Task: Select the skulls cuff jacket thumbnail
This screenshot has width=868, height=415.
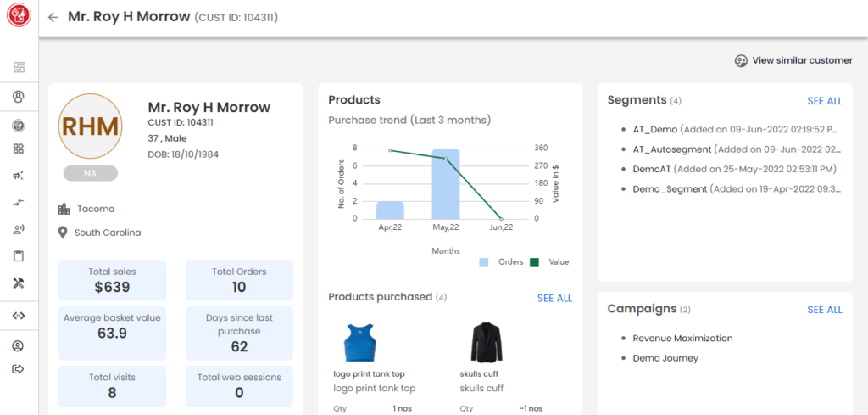Action: point(482,342)
